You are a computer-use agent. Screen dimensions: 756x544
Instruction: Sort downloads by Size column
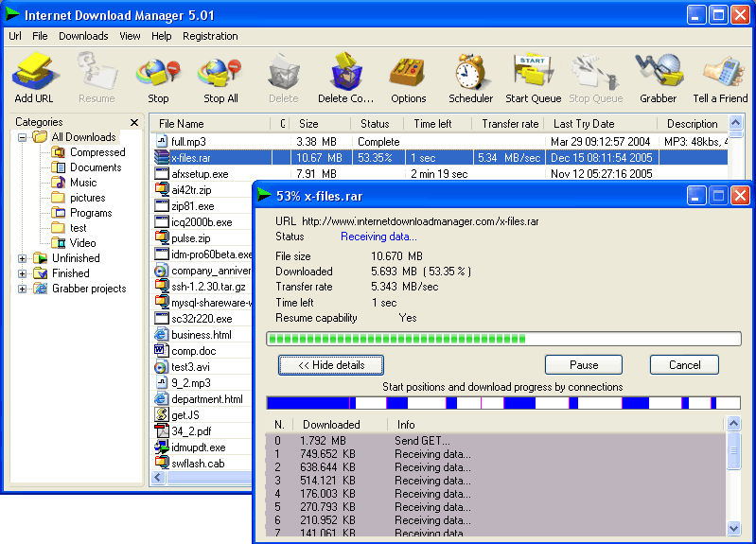(321, 124)
